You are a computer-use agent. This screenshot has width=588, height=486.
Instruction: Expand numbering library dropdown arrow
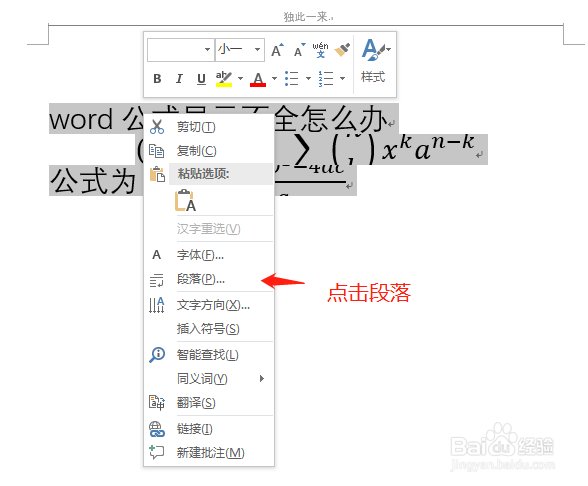pyautogui.click(x=342, y=79)
